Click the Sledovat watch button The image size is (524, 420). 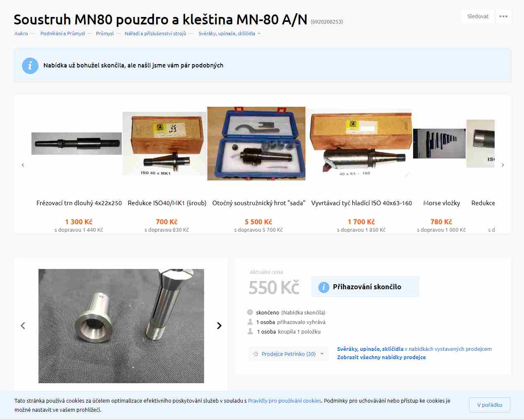[x=478, y=17]
